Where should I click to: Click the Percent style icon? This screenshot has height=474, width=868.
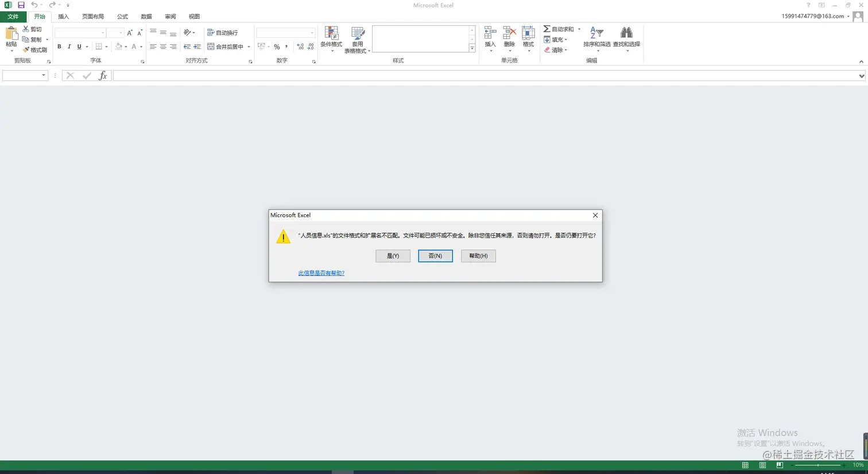(x=277, y=47)
